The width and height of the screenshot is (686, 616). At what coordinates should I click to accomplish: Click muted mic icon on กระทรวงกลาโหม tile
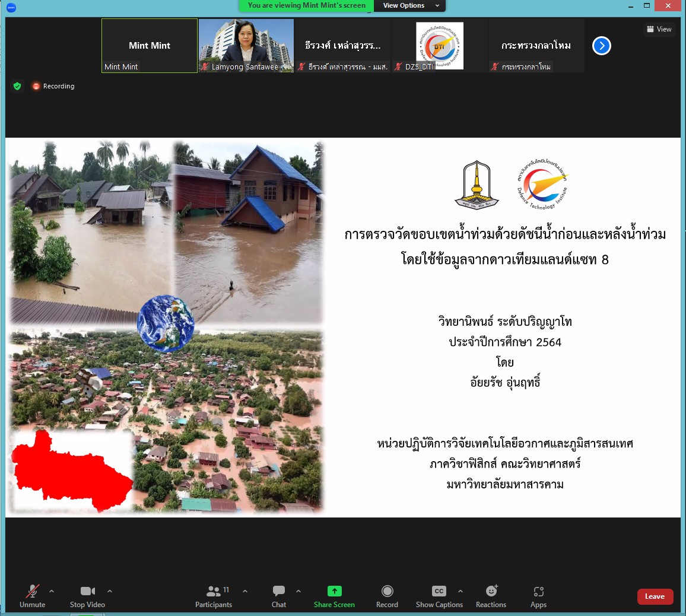point(495,66)
